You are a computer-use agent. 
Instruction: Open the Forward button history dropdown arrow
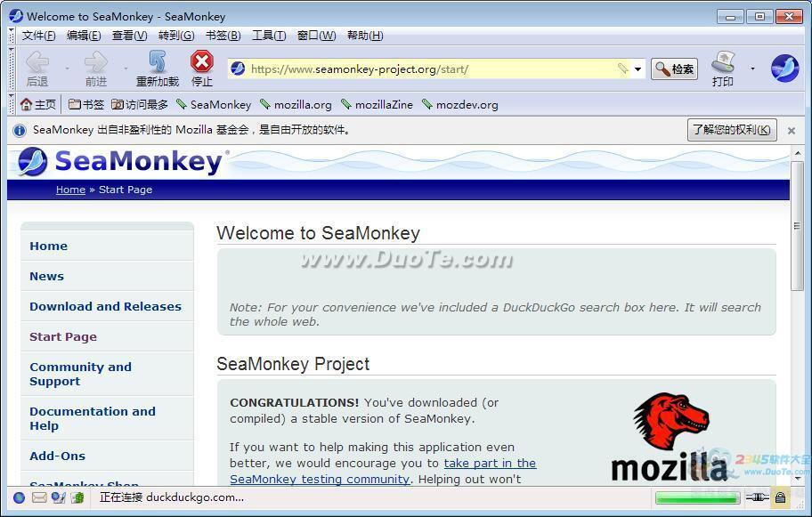(x=126, y=69)
